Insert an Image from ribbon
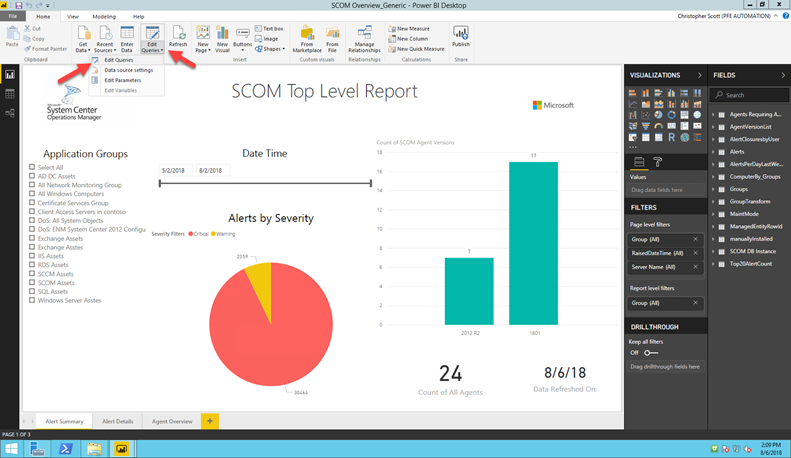791x458 pixels. 266,39
